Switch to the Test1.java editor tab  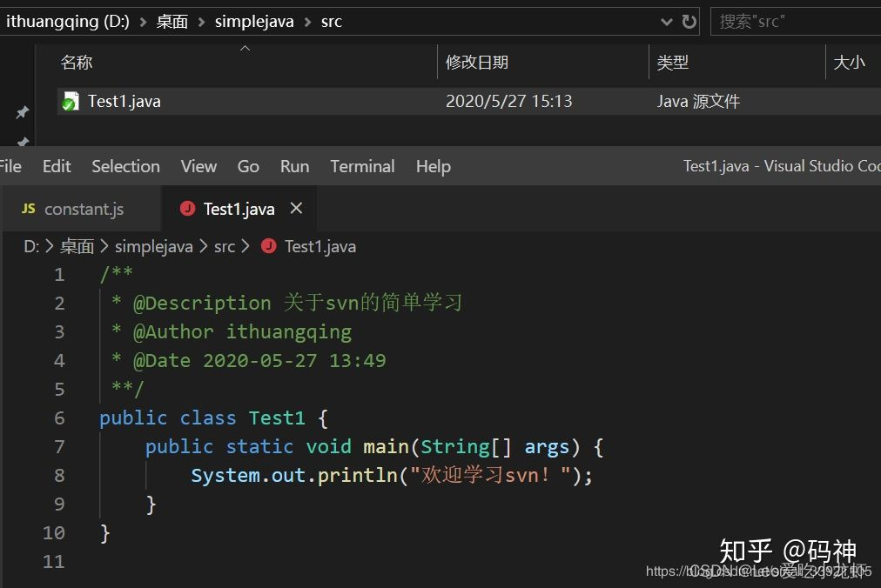pos(239,209)
